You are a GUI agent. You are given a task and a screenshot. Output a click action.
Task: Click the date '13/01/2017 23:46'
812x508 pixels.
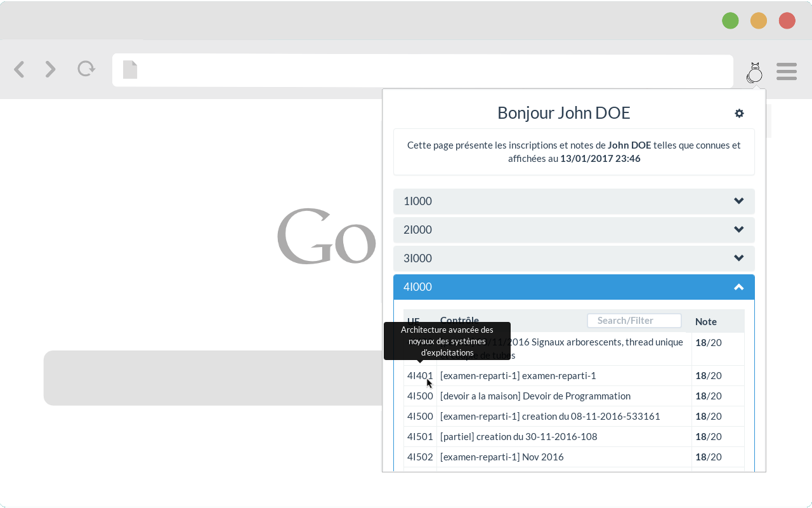[600, 159]
